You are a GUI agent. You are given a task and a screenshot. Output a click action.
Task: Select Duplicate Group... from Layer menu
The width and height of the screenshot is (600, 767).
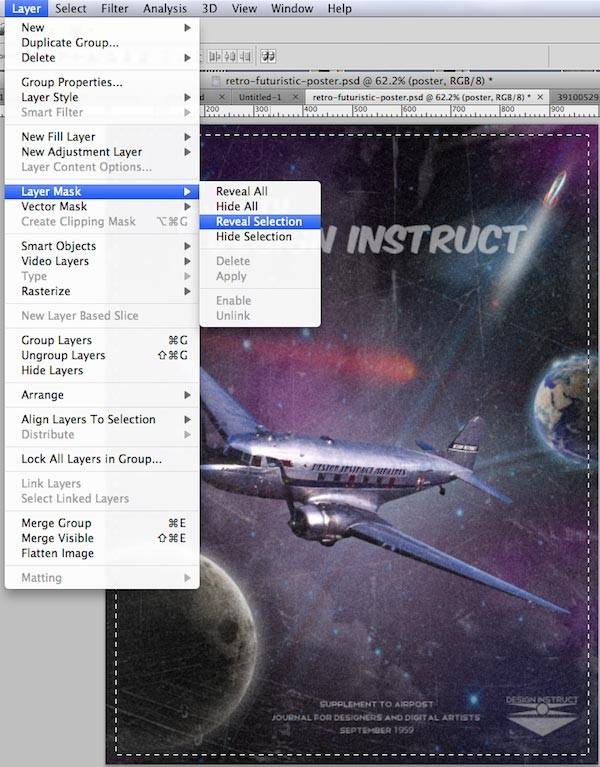(x=70, y=43)
